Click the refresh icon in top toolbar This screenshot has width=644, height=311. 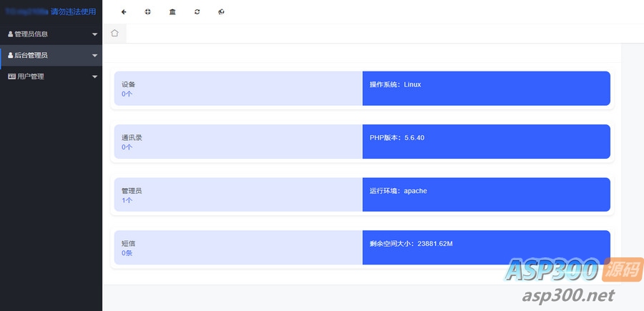tap(197, 12)
